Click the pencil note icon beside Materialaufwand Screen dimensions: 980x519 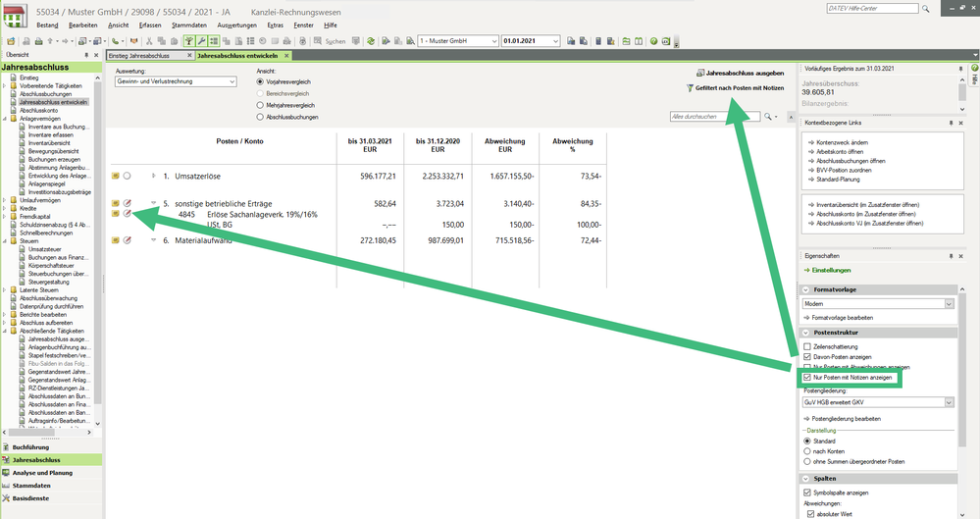(x=128, y=239)
